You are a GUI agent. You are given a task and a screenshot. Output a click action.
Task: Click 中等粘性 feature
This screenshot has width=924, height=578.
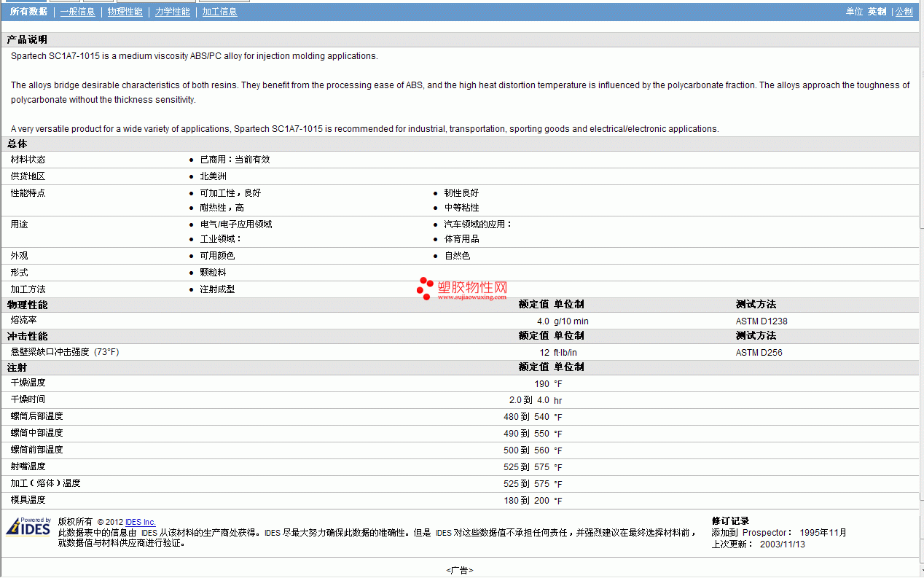click(461, 207)
